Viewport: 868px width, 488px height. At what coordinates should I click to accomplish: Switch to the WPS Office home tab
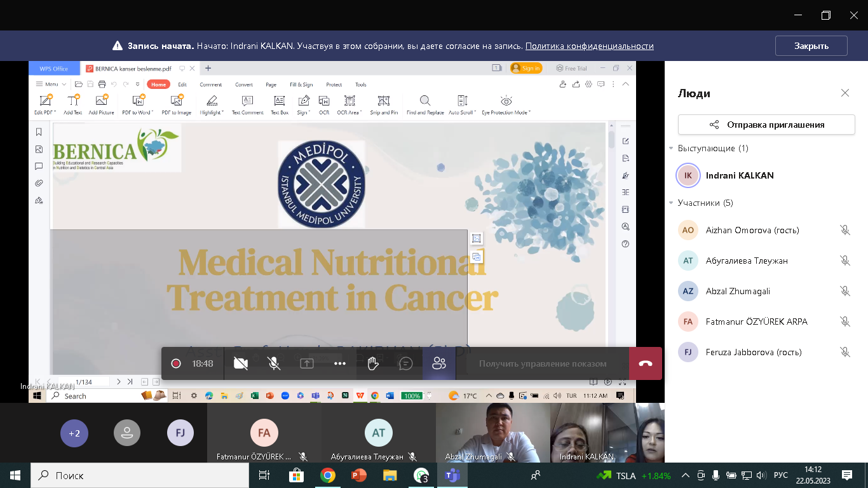pos(54,69)
